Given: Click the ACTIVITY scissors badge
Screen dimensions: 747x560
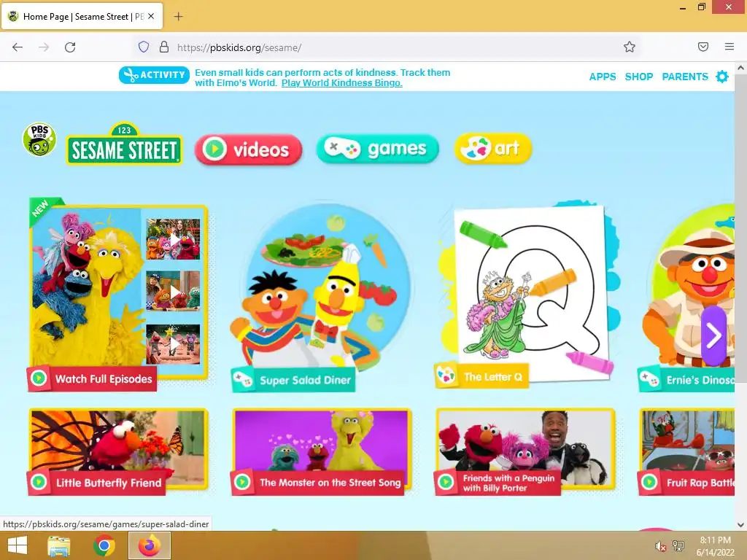Looking at the screenshot, I should coord(154,75).
